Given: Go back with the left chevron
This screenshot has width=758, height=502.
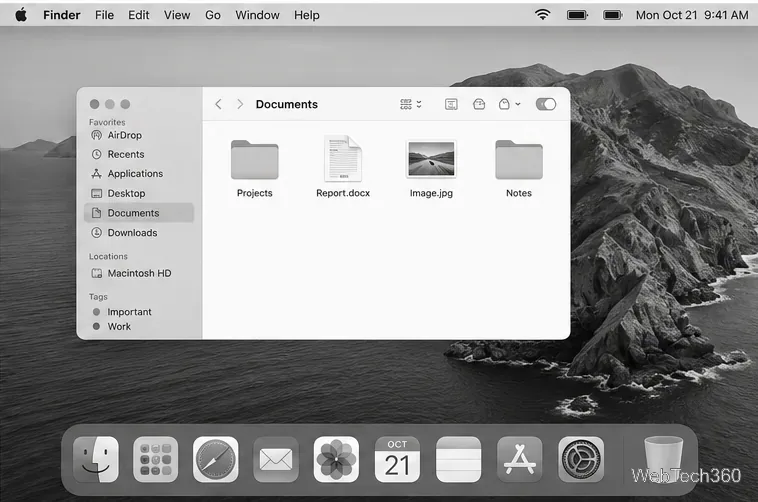Looking at the screenshot, I should click(219, 104).
